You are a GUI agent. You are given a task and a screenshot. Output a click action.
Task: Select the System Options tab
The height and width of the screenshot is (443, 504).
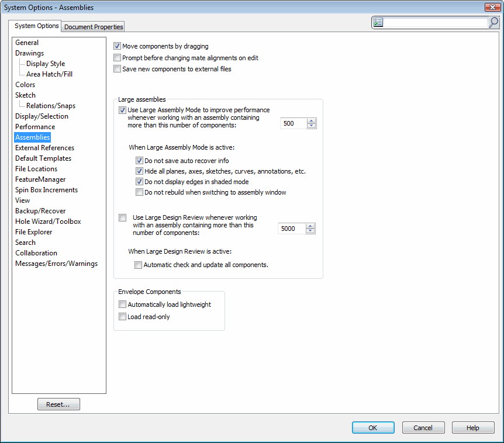pyautogui.click(x=34, y=26)
